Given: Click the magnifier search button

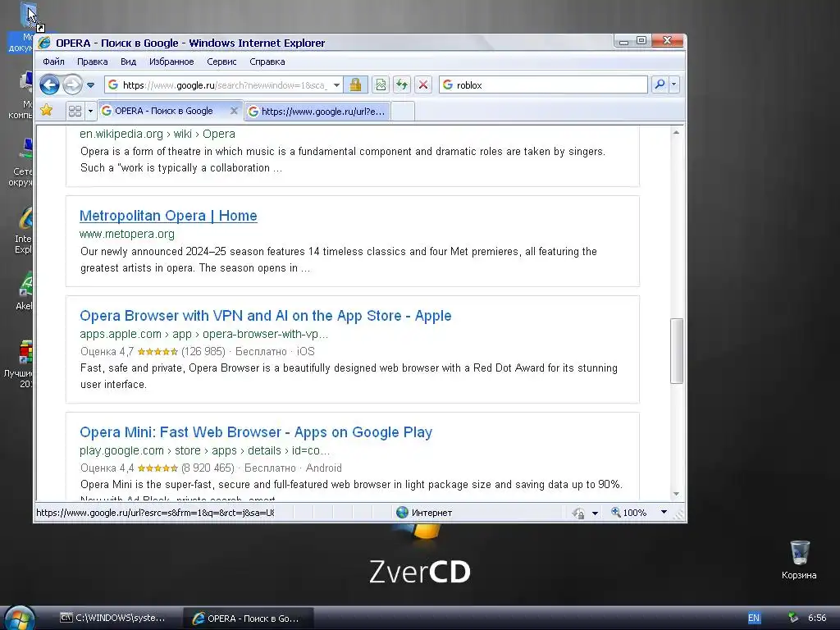Looking at the screenshot, I should point(660,84).
